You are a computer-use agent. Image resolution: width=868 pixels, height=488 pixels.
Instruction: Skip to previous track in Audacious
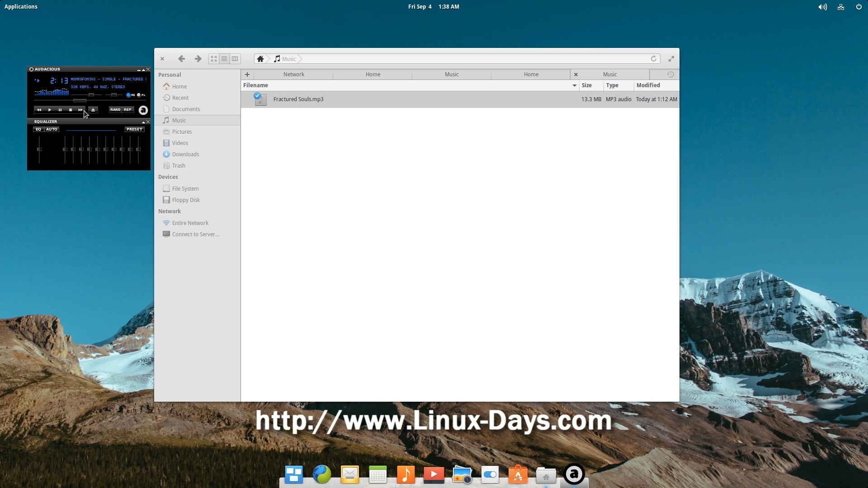[x=39, y=110]
